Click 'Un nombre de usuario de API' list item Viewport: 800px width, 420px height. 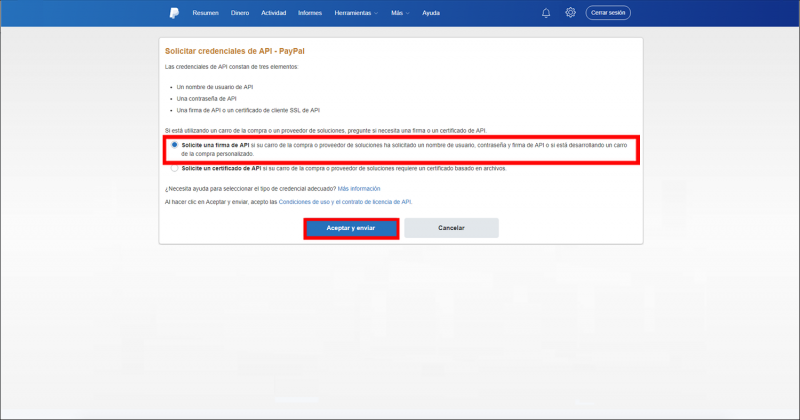pyautogui.click(x=215, y=87)
